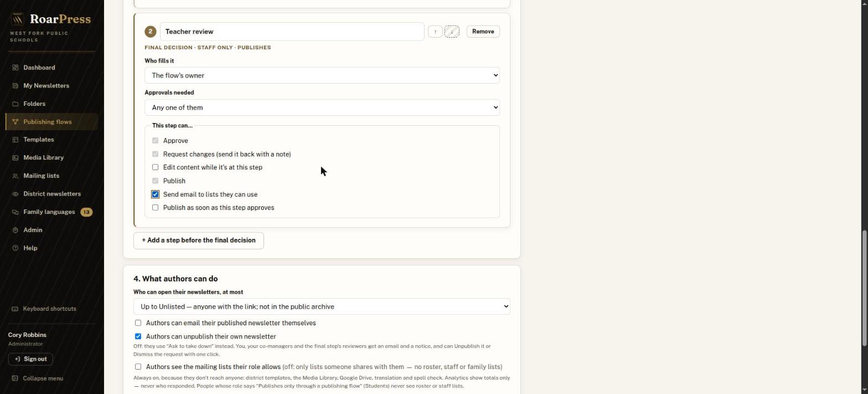Click the step number 2 badge
Image resolution: width=868 pixels, height=394 pixels.
tap(150, 32)
